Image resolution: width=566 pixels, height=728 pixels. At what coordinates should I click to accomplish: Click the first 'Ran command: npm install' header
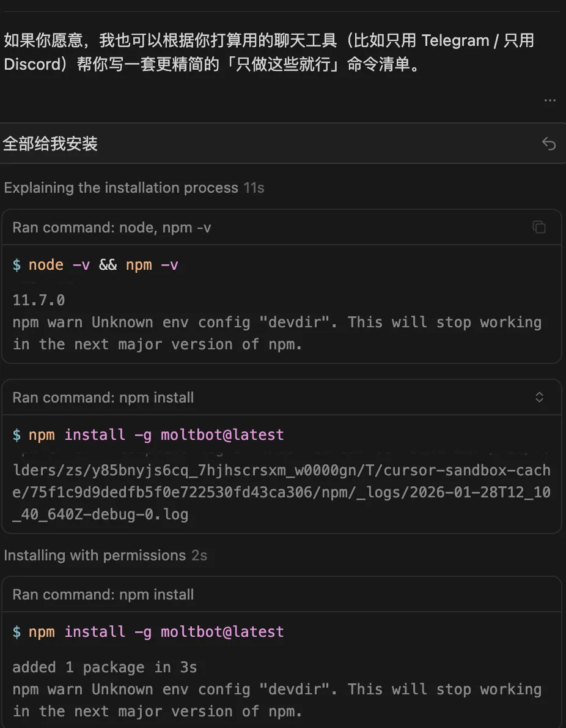(x=103, y=398)
